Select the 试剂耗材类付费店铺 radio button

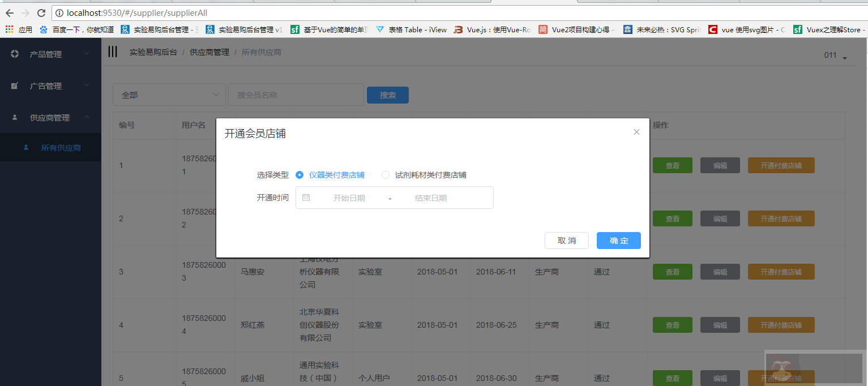click(x=385, y=175)
